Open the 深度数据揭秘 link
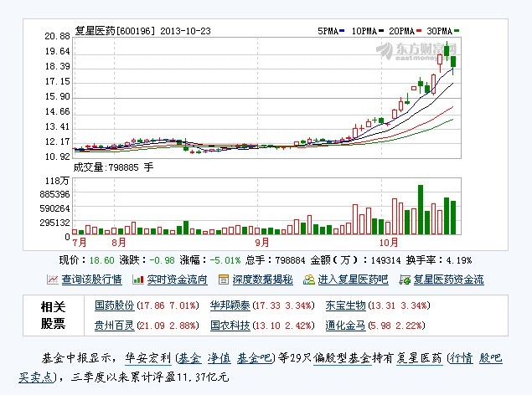This screenshot has height=395, width=532. pos(262,280)
